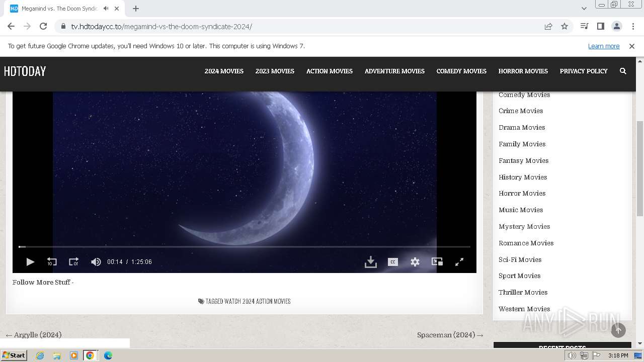Open Action Movies menu item
This screenshot has width=644, height=362.
point(330,71)
